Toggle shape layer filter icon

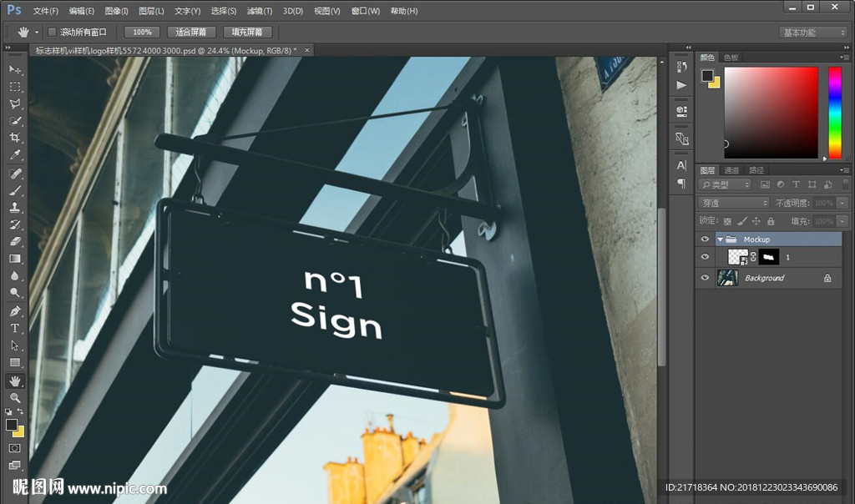(812, 184)
